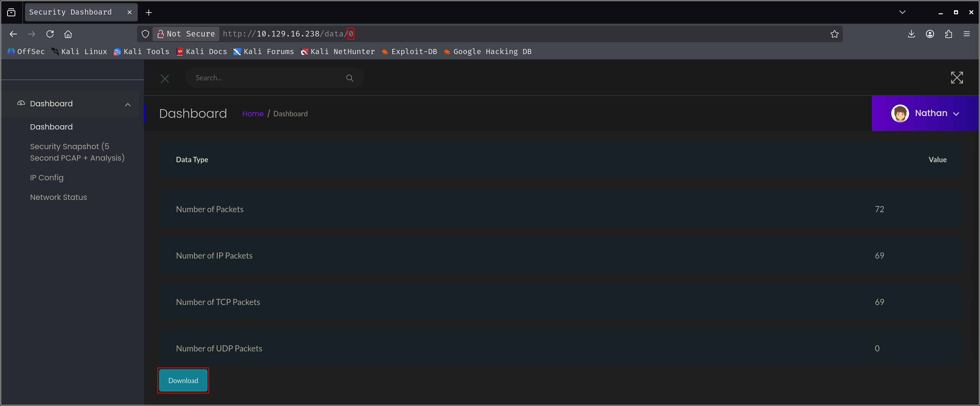Select IP Config in sidebar

[47, 178]
